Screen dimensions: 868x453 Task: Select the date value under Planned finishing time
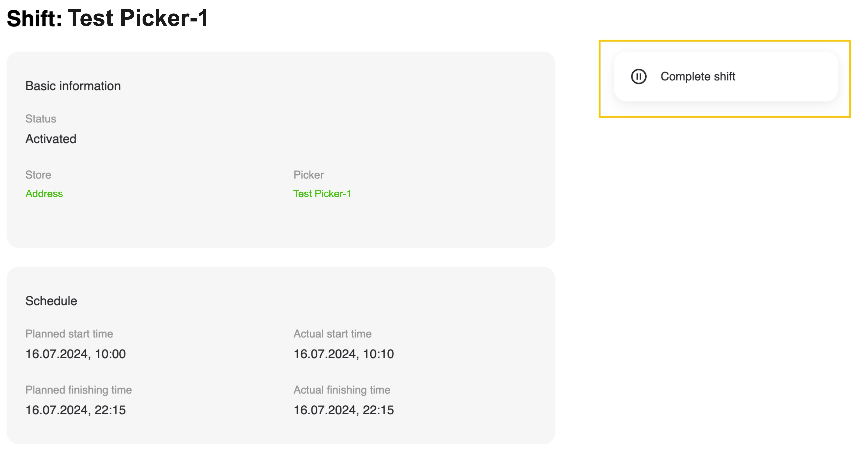pos(75,410)
